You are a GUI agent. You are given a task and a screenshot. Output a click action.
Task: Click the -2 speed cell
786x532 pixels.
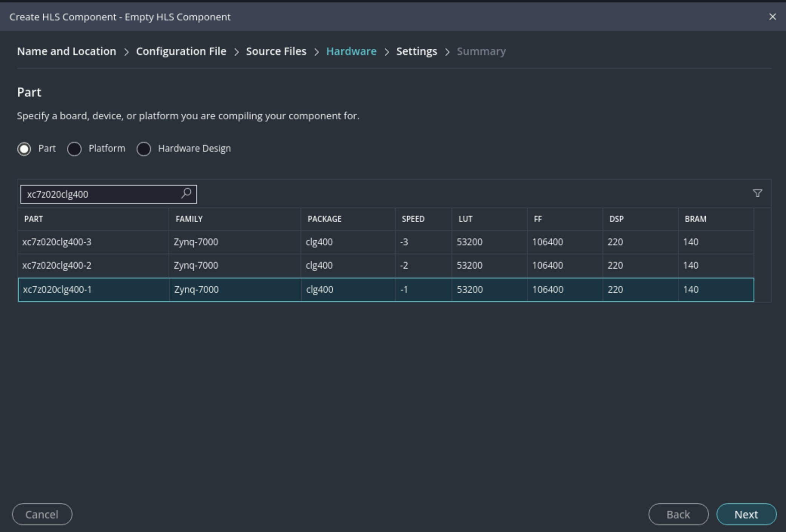424,266
